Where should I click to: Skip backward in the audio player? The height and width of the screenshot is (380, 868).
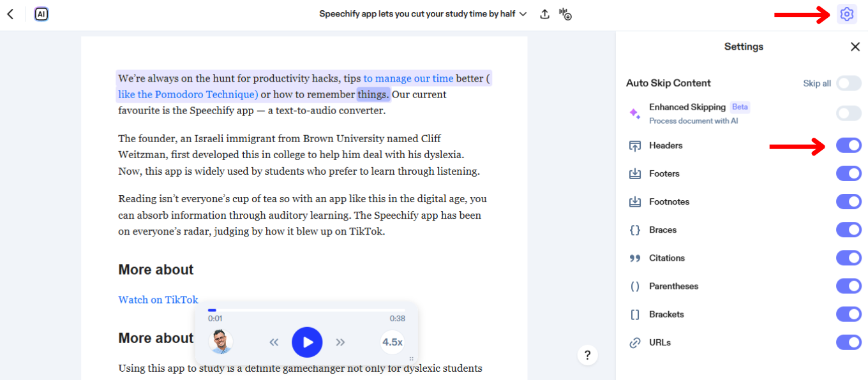pyautogui.click(x=274, y=342)
